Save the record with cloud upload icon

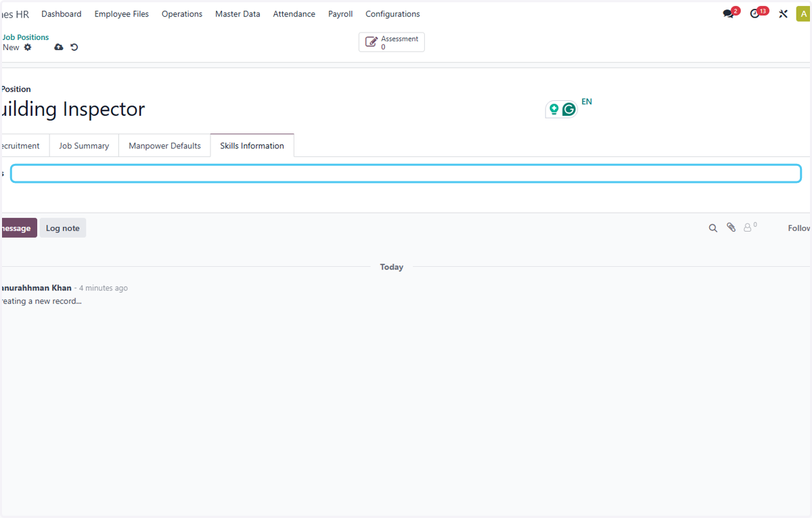tap(59, 47)
